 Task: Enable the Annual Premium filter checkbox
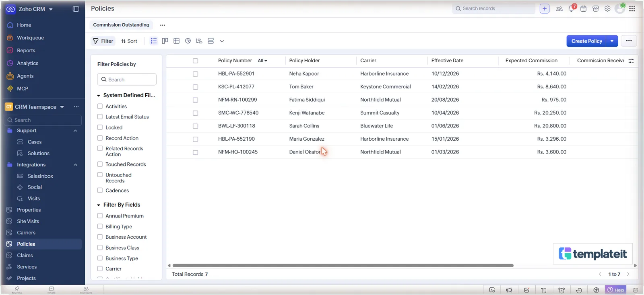click(x=100, y=216)
